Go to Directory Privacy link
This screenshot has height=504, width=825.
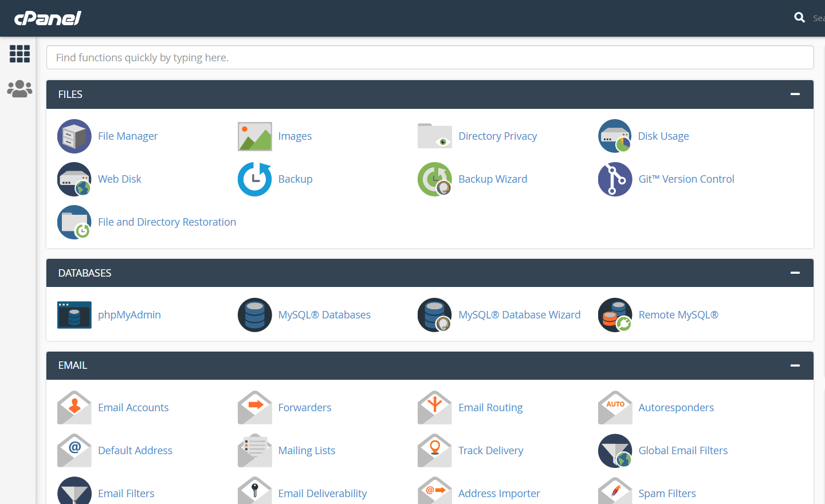pyautogui.click(x=498, y=136)
